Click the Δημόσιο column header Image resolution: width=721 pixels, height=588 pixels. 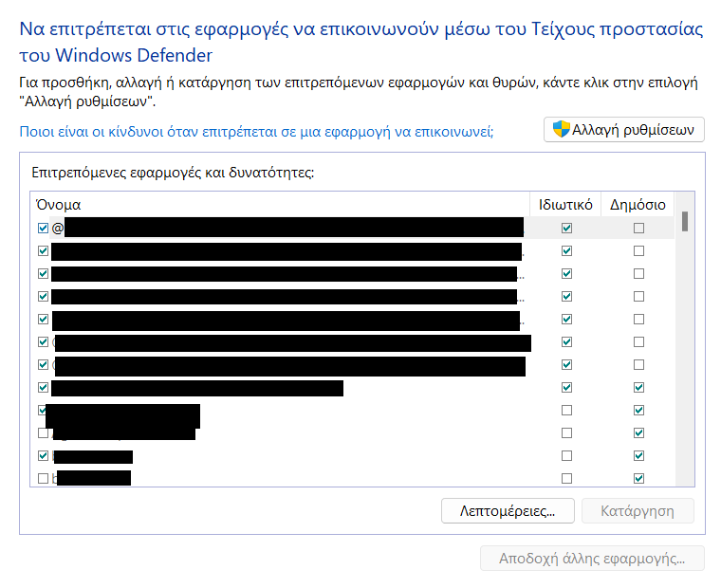[638, 205]
